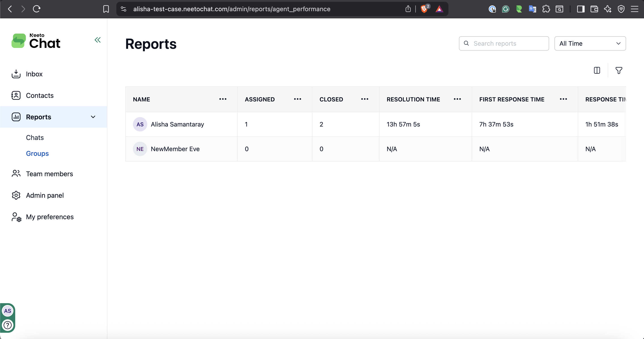Go to Inbox in sidebar
Image resolution: width=644 pixels, height=339 pixels.
click(34, 74)
